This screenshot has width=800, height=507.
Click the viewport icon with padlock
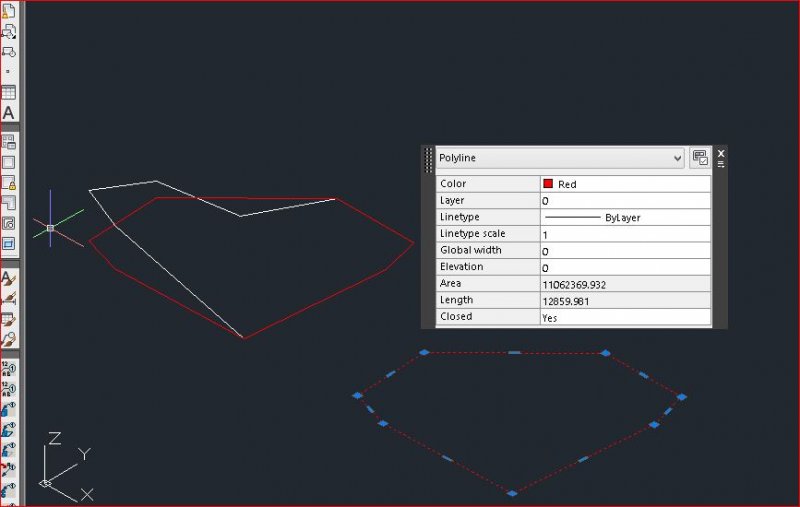[x=8, y=183]
